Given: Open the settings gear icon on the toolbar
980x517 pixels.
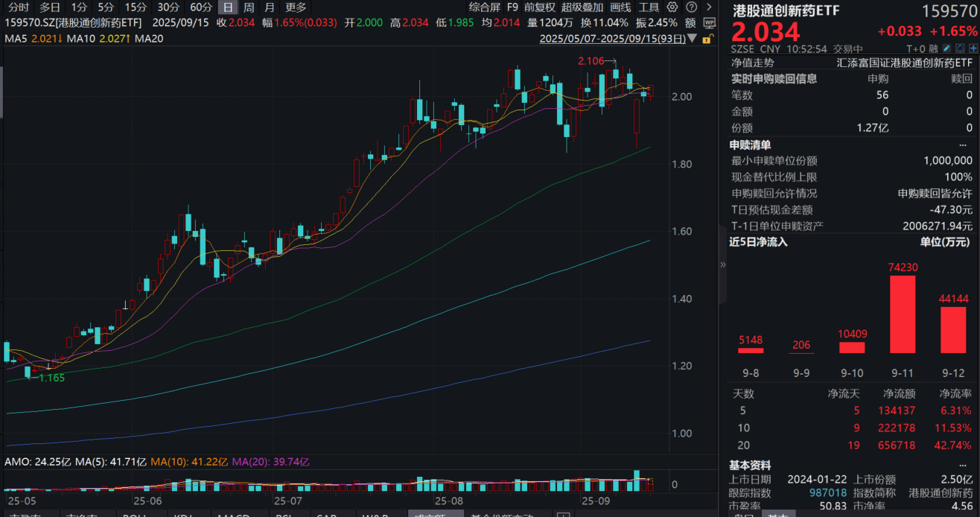Looking at the screenshot, I should (672, 7).
